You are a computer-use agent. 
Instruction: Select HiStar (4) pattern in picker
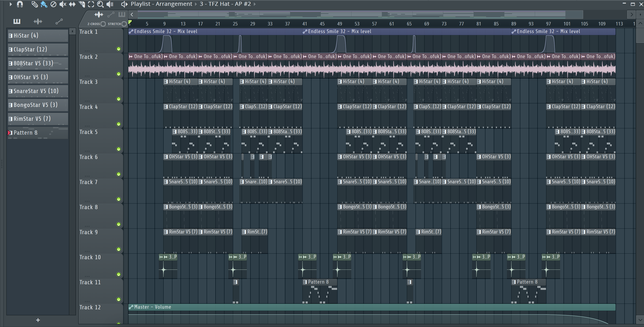pyautogui.click(x=38, y=36)
